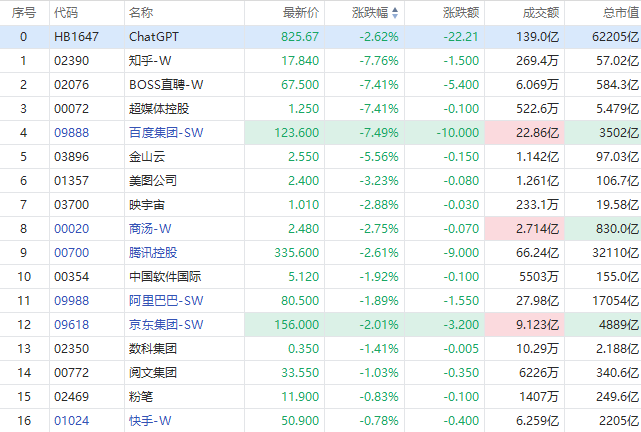Select the 美图公司 row
Screen dimensions: 641x432
coord(153,180)
